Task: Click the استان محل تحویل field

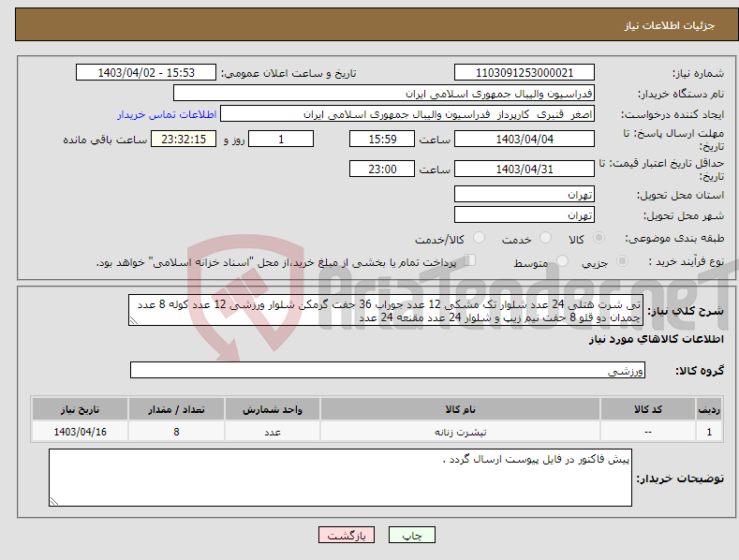Action: tap(525, 194)
